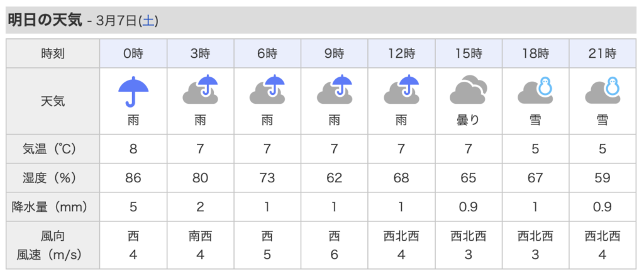The image size is (644, 276).
Task: Select the 0時 column header
Action: point(133,53)
